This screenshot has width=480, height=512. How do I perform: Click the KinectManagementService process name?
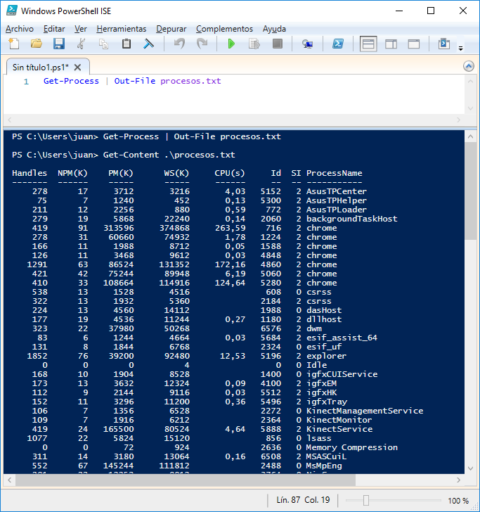coord(365,411)
